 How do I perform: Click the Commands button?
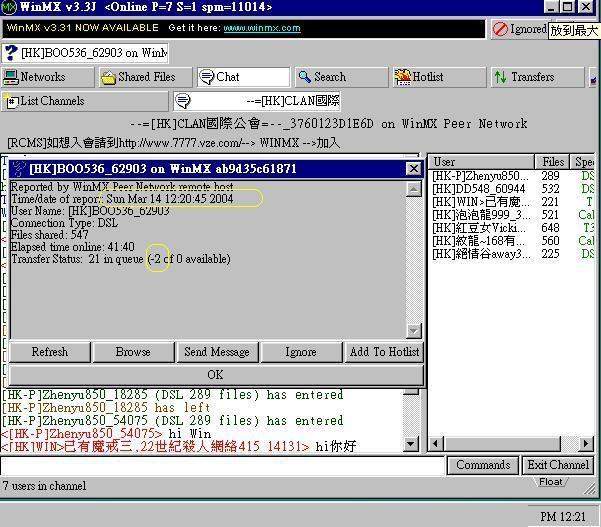coord(483,465)
